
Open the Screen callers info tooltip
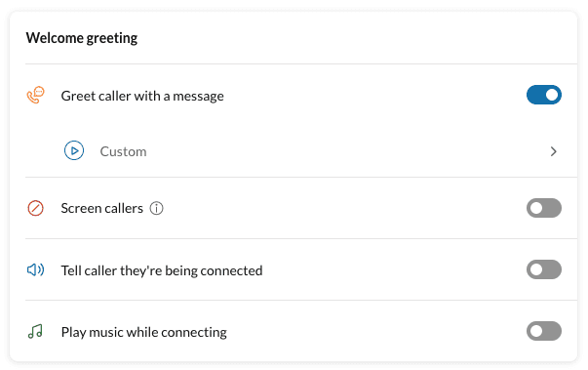(x=156, y=208)
